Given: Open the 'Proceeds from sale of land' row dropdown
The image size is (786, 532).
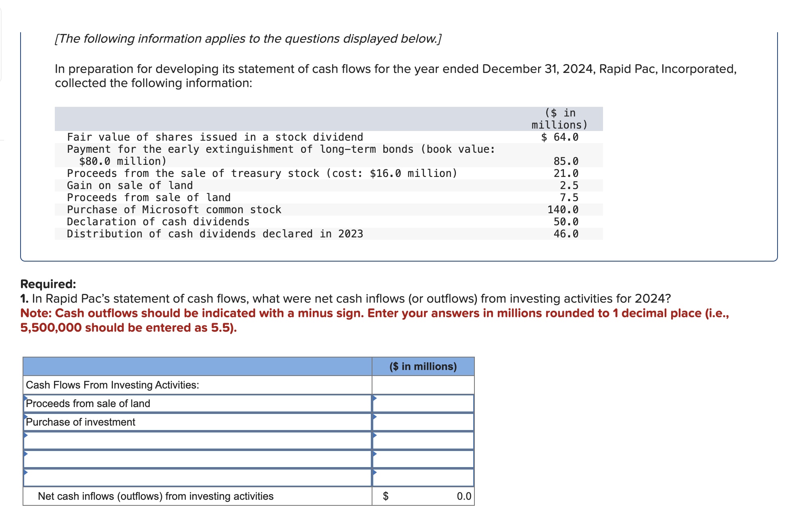Looking at the screenshot, I should point(197,403).
